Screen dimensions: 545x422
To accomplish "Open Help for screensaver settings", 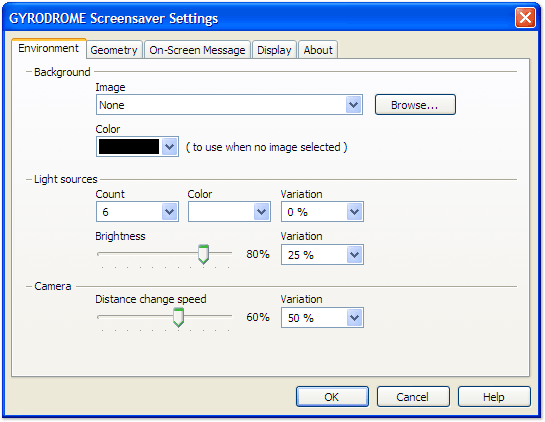I will pos(494,397).
